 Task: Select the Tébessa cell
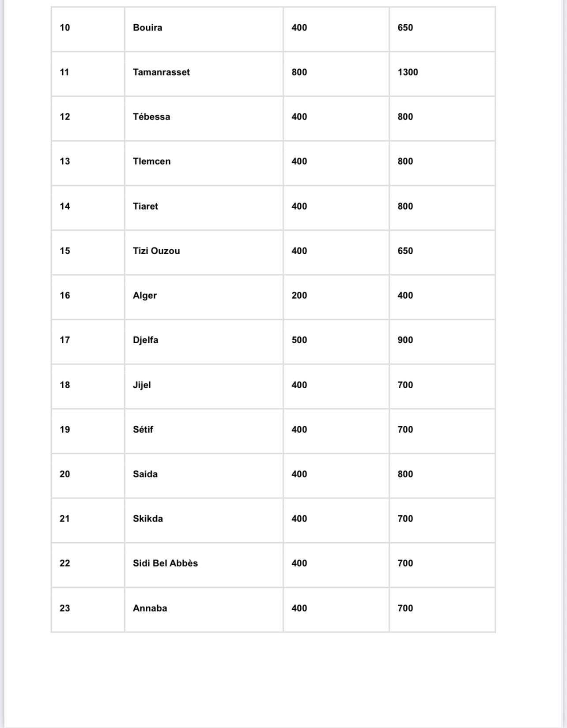[151, 117]
